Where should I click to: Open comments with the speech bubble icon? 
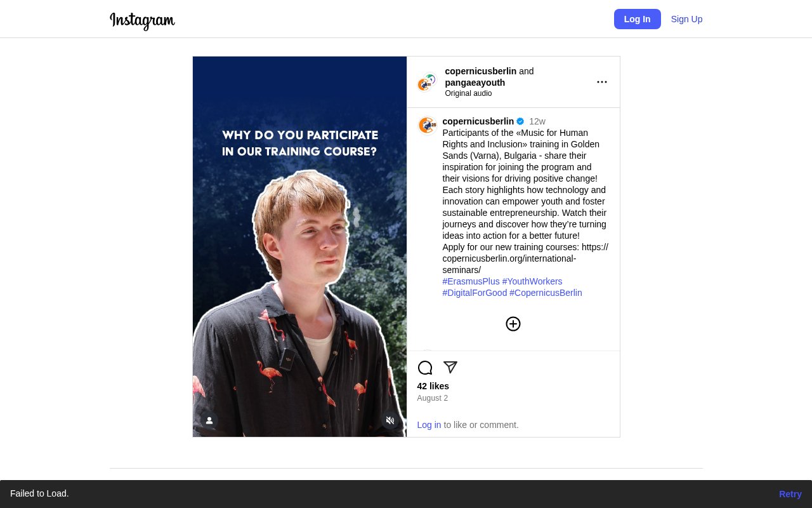tap(424, 368)
